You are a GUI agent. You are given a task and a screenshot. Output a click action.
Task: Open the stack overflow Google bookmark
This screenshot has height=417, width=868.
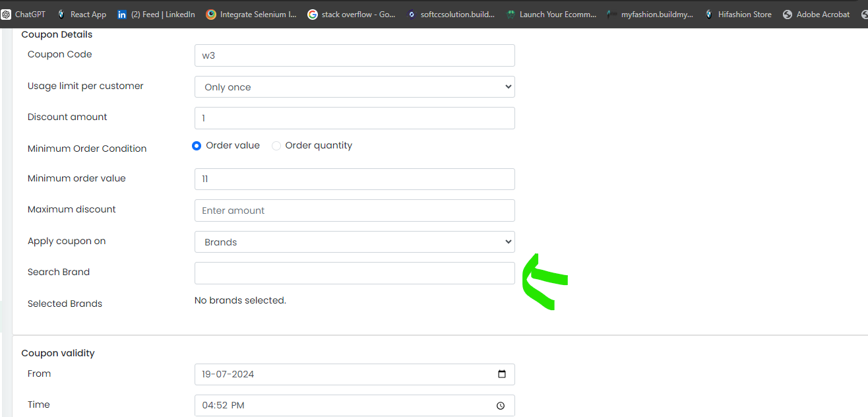point(352,14)
